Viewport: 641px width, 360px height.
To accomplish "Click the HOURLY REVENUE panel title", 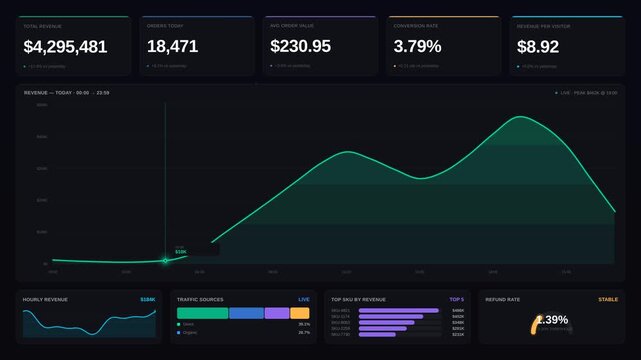I will point(45,300).
